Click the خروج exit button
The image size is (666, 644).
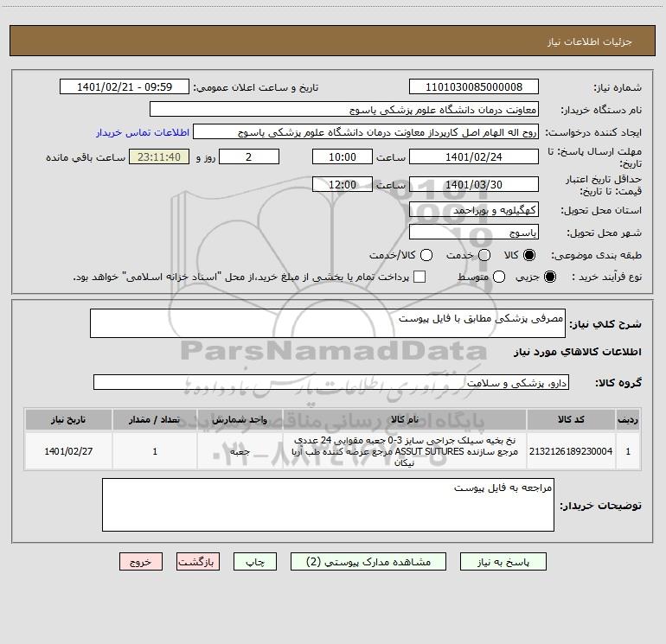[141, 562]
